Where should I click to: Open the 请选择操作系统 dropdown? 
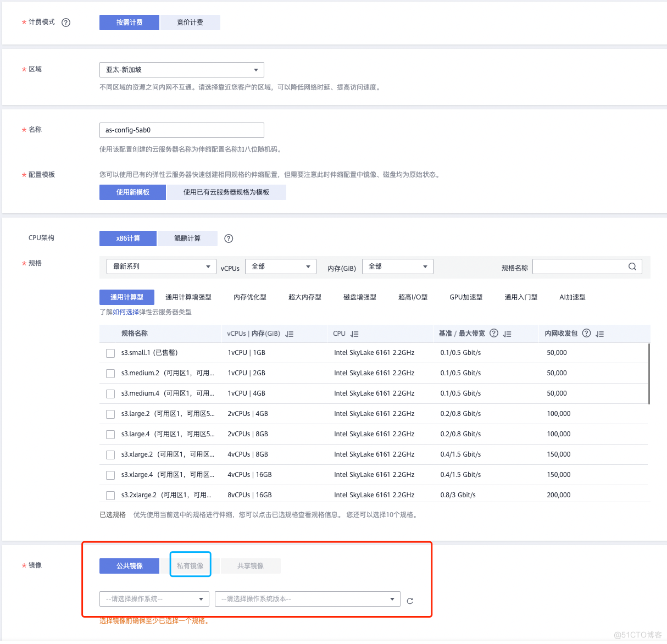click(x=154, y=599)
